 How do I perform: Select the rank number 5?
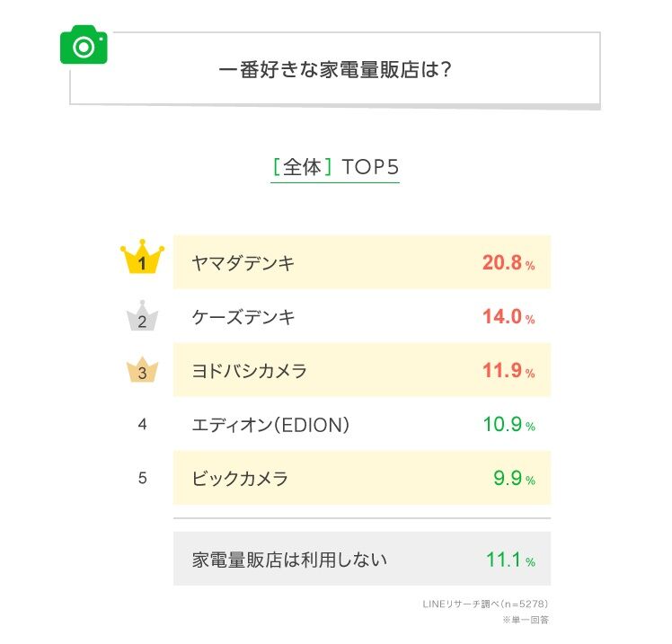pos(142,478)
